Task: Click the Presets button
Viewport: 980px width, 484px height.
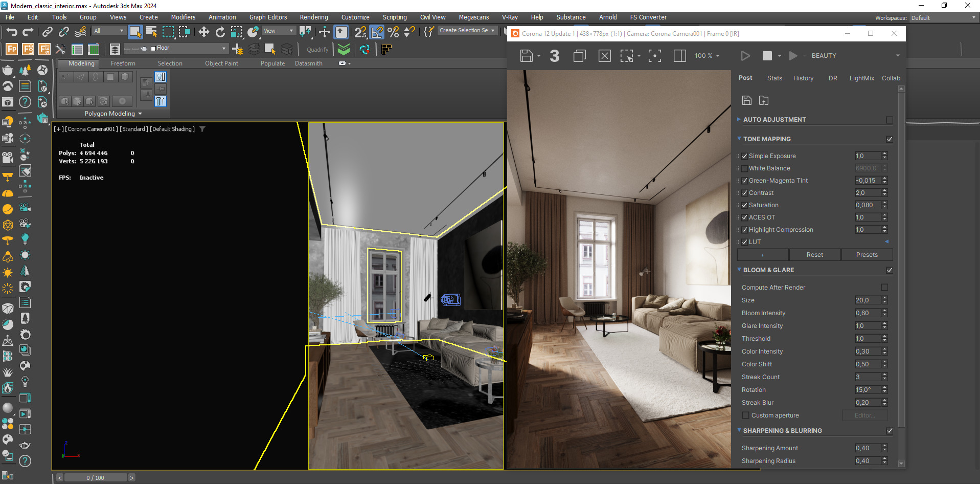Action: (x=867, y=255)
